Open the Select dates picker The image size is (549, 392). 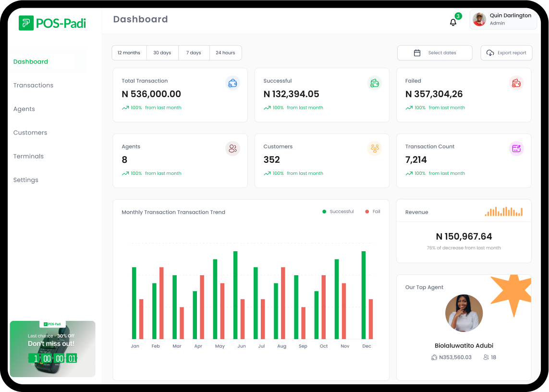click(435, 53)
